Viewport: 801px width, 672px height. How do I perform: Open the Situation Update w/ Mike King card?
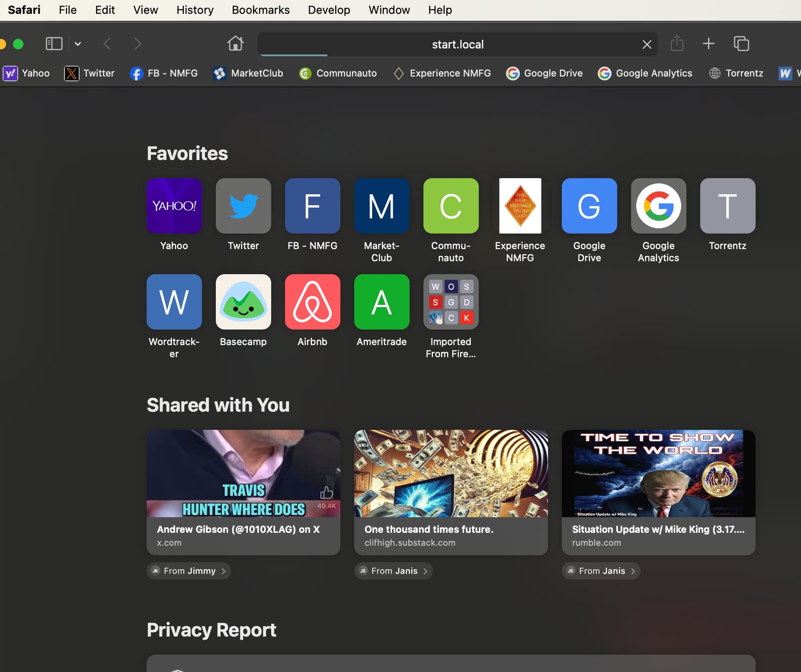pos(658,492)
